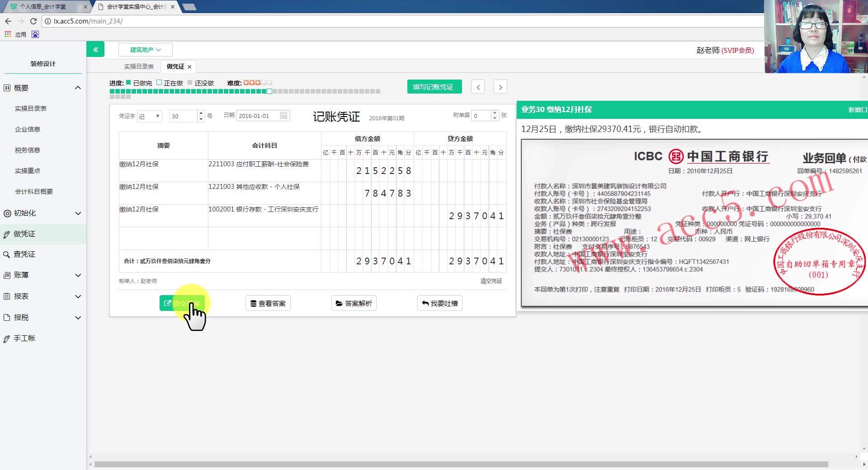Click the 报税 document icon
This screenshot has height=470, width=868.
click(x=6, y=317)
